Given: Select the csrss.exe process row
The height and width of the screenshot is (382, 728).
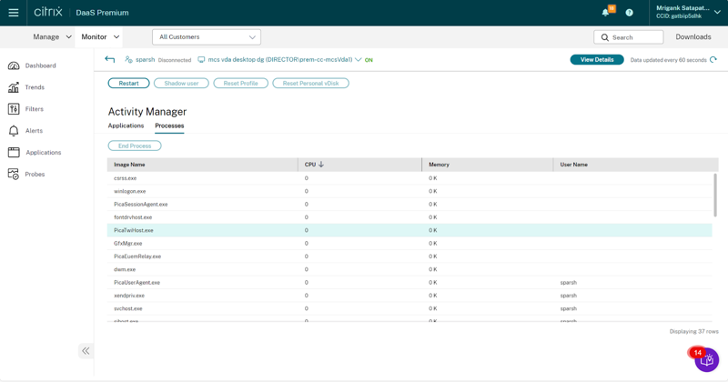Looking at the screenshot, I should pos(410,178).
